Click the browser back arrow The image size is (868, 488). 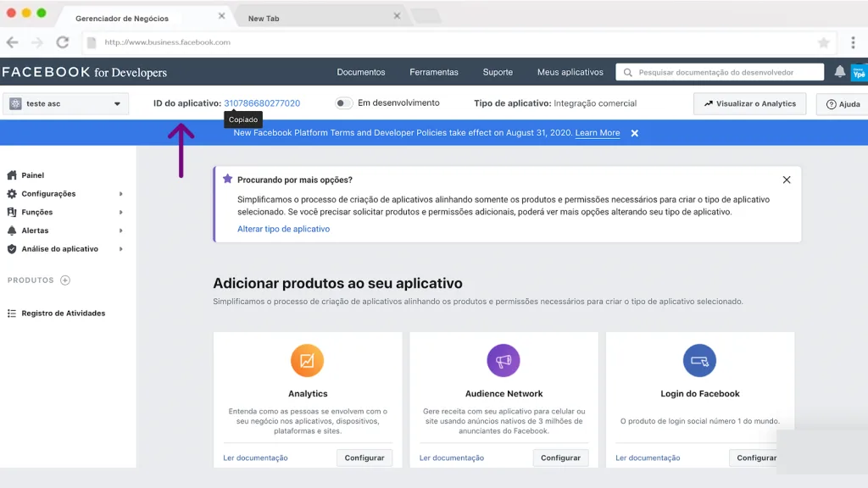12,42
